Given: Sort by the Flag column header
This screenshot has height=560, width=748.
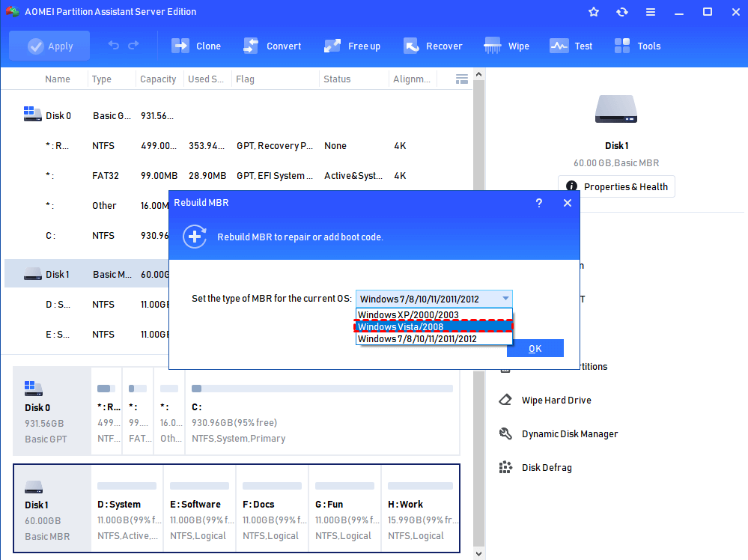Looking at the screenshot, I should tap(245, 79).
